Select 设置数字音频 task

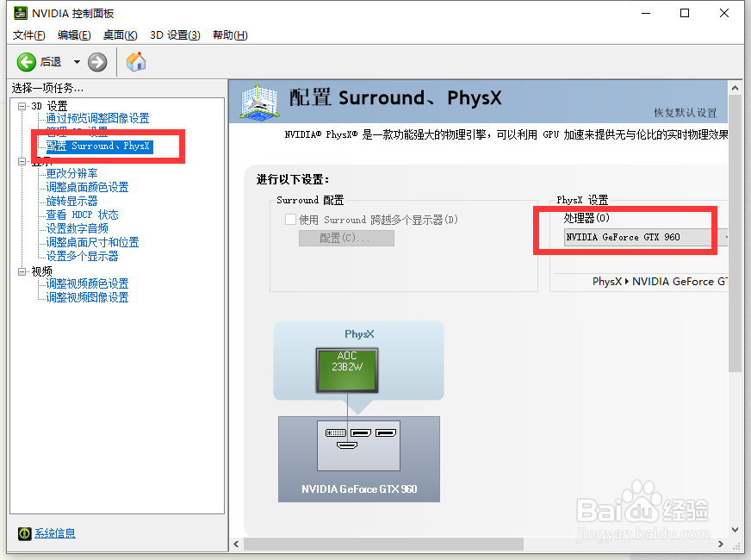click(x=78, y=228)
